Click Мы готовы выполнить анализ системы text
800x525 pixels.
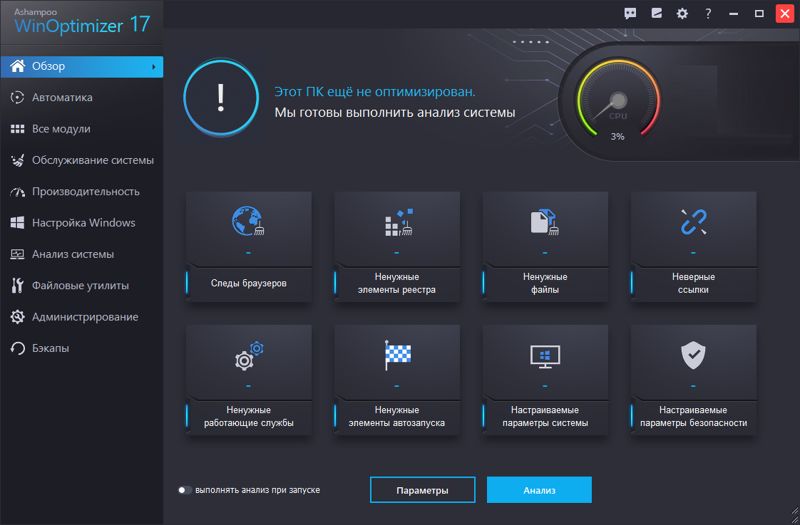pos(394,113)
